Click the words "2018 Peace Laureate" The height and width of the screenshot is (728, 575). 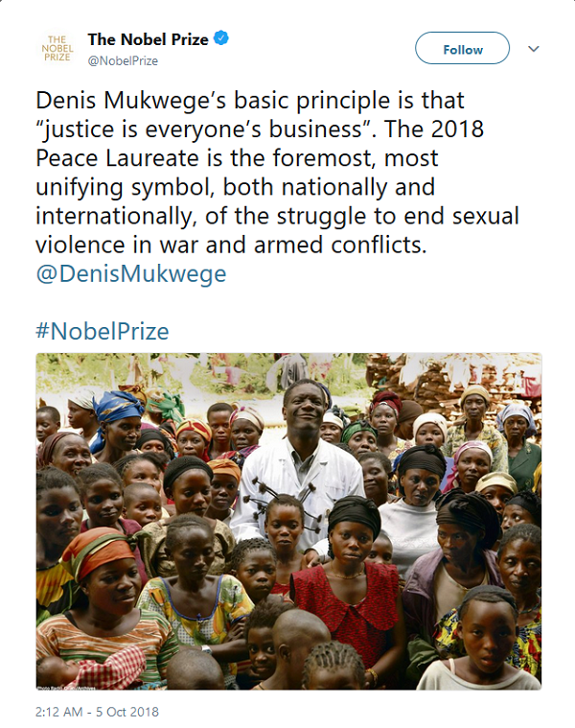pyautogui.click(x=260, y=144)
